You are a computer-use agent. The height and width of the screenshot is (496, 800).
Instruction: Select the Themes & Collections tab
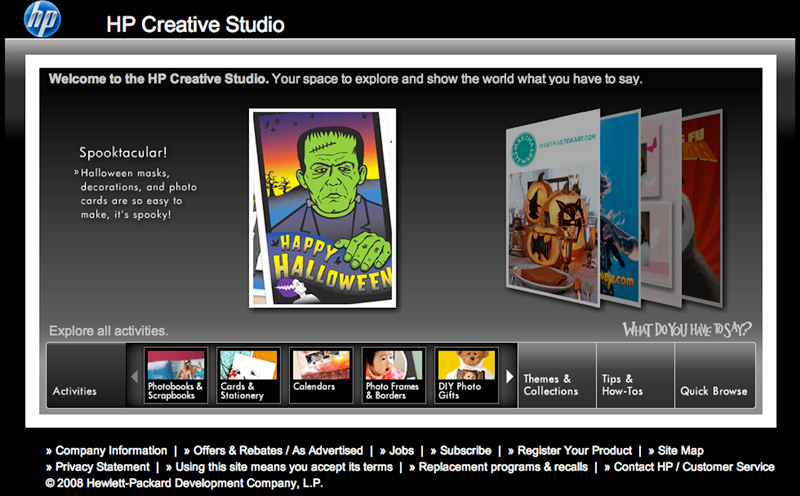coord(557,376)
